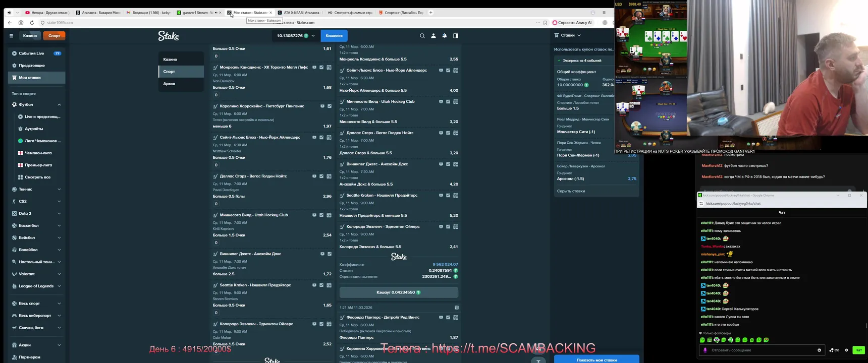Click the Stake logo in header
Screen dimensions: 868x363
[169, 36]
